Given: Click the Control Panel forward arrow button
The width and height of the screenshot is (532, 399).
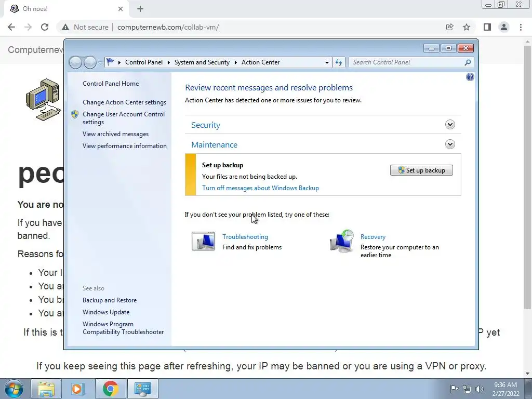Looking at the screenshot, I should 90,62.
